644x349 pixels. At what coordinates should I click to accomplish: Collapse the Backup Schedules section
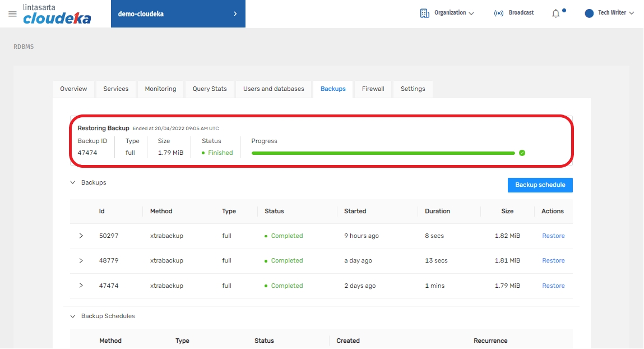[x=73, y=316]
